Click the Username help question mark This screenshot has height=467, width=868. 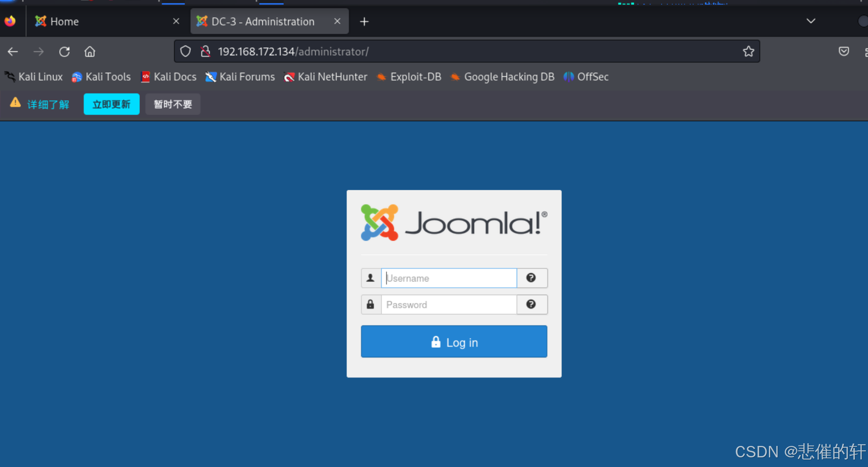coord(531,278)
